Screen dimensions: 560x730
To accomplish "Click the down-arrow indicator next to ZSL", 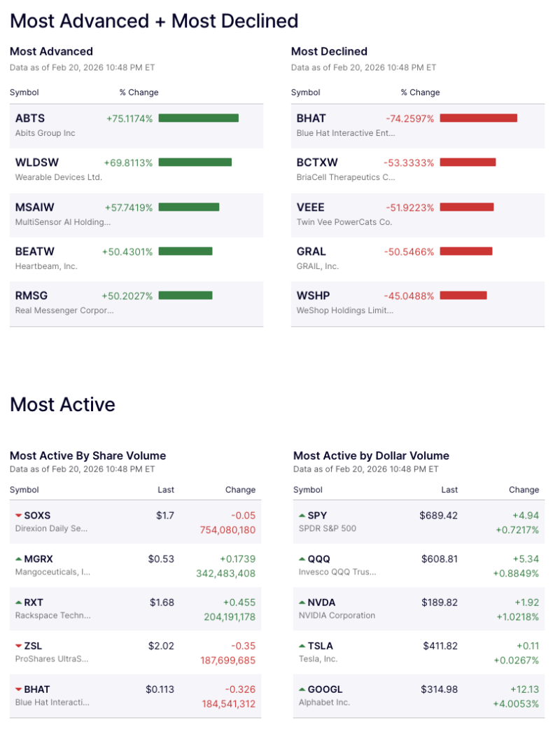I will 19,645.
